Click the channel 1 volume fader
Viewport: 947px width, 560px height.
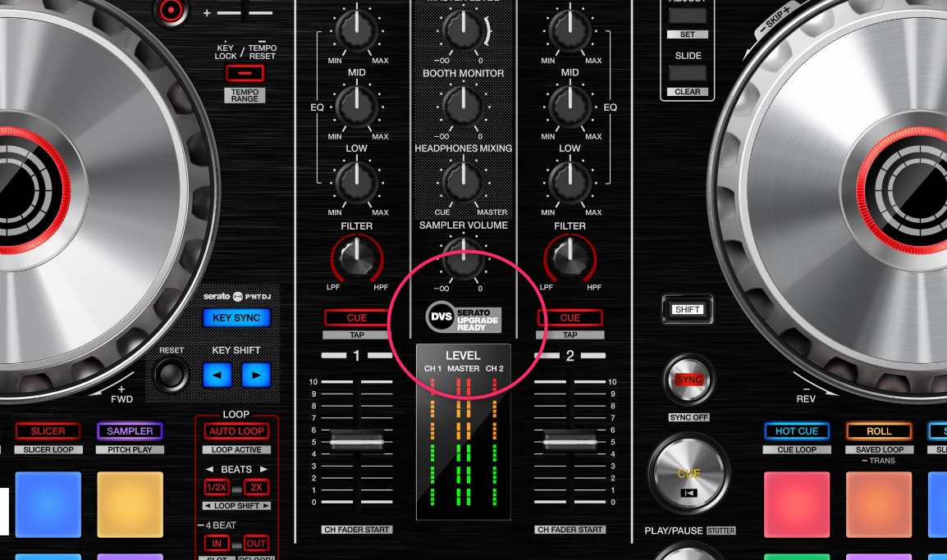coord(357,442)
